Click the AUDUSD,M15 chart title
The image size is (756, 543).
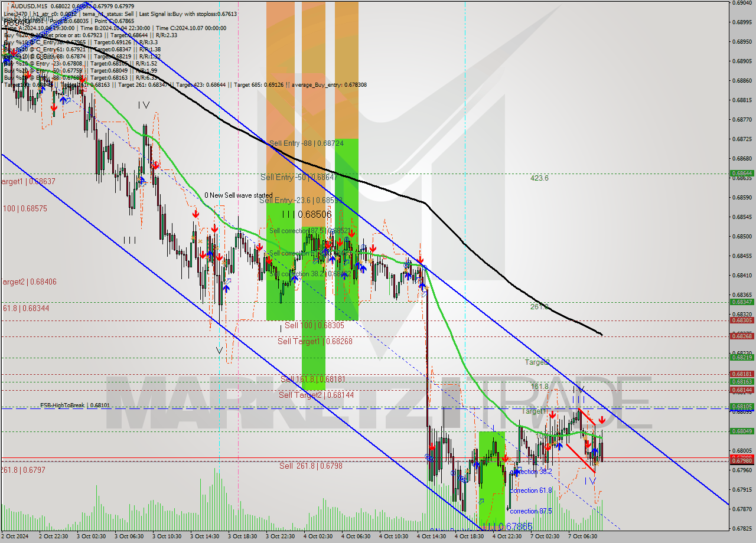tap(30, 5)
